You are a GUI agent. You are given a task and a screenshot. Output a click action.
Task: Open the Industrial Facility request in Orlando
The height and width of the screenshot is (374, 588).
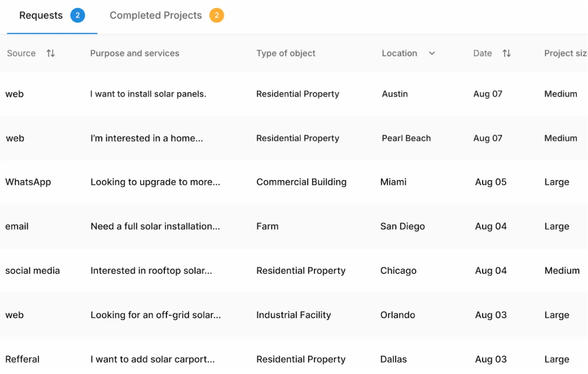pos(293,315)
